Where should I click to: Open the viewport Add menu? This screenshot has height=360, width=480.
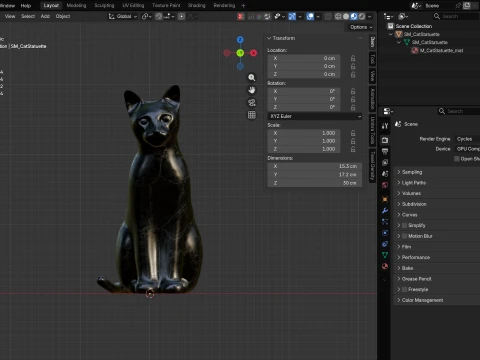click(45, 16)
